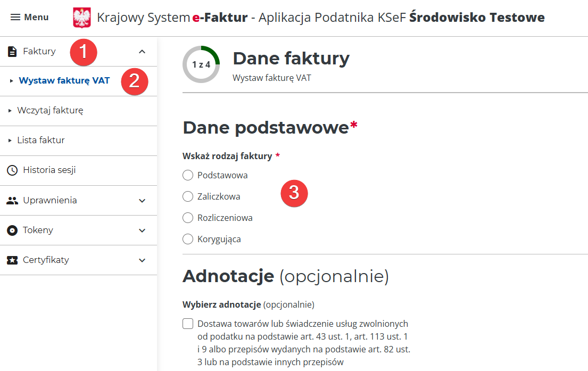Collapse the Faktury section chevron
Image resolution: width=588 pixels, height=371 pixels.
pyautogui.click(x=142, y=52)
